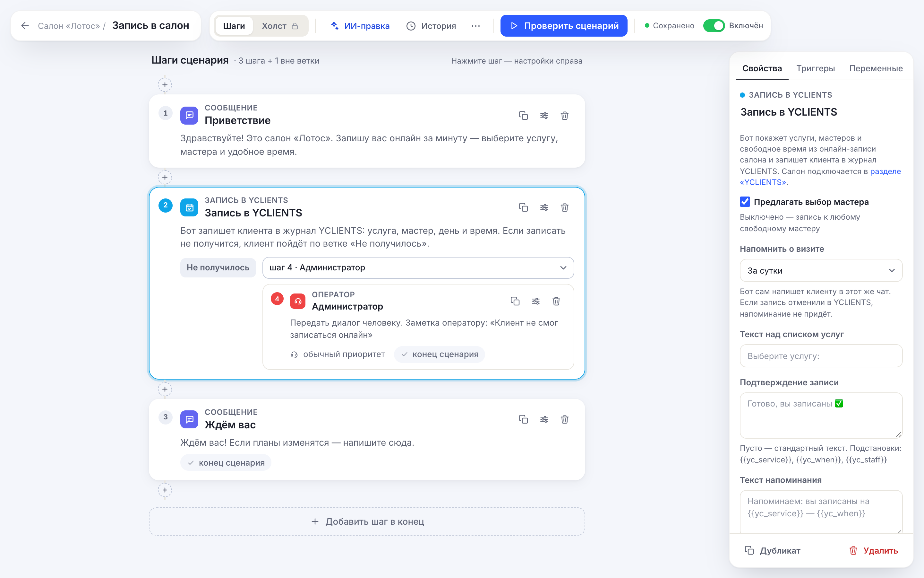
Task: Click step number 1 badge
Action: point(165,113)
